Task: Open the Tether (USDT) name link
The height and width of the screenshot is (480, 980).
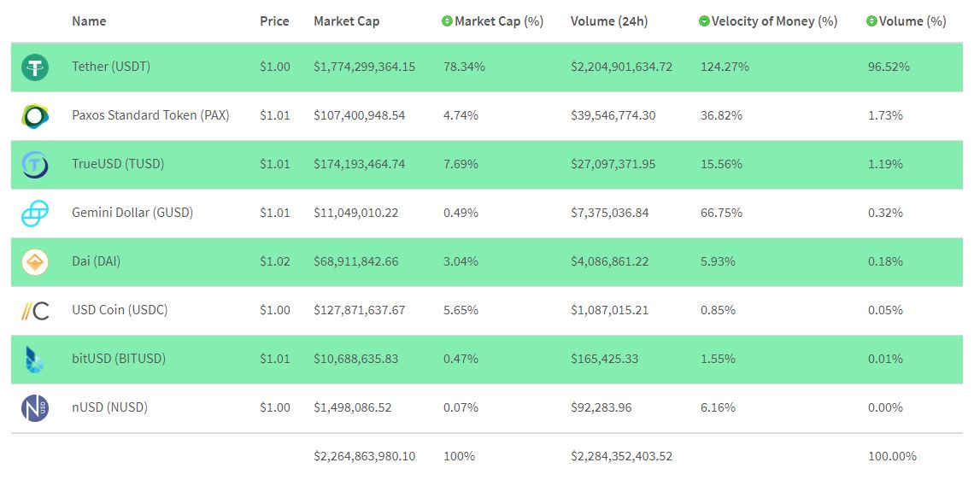Action: 111,67
